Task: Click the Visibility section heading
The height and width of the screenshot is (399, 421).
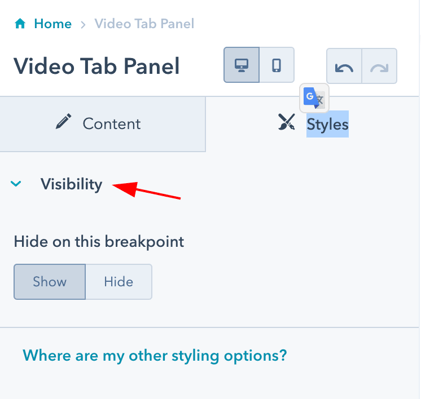Action: tap(71, 184)
